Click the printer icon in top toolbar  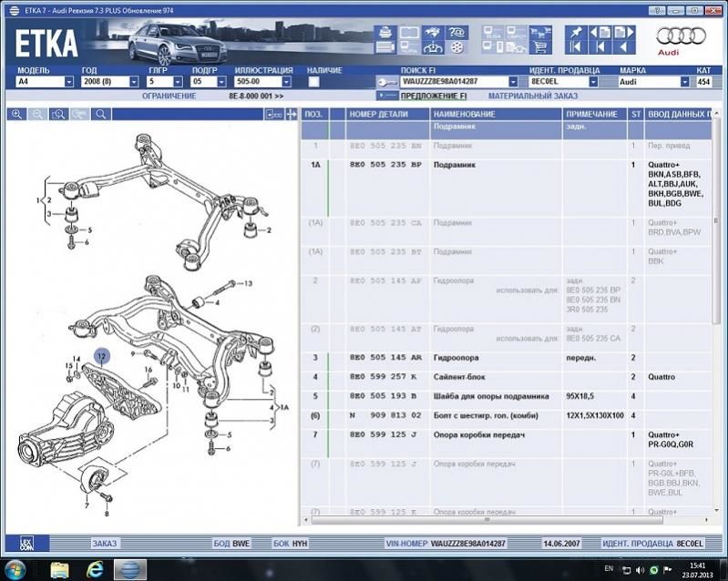click(x=385, y=33)
